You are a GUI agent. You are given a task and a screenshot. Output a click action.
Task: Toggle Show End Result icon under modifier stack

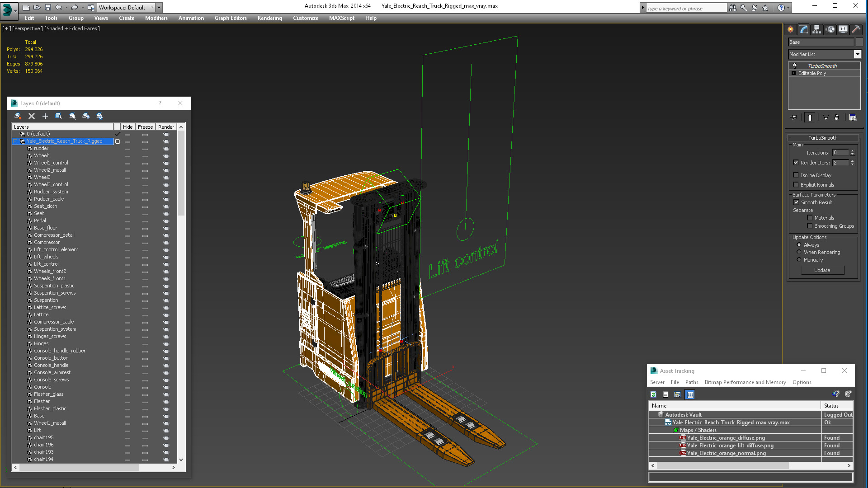click(x=810, y=117)
